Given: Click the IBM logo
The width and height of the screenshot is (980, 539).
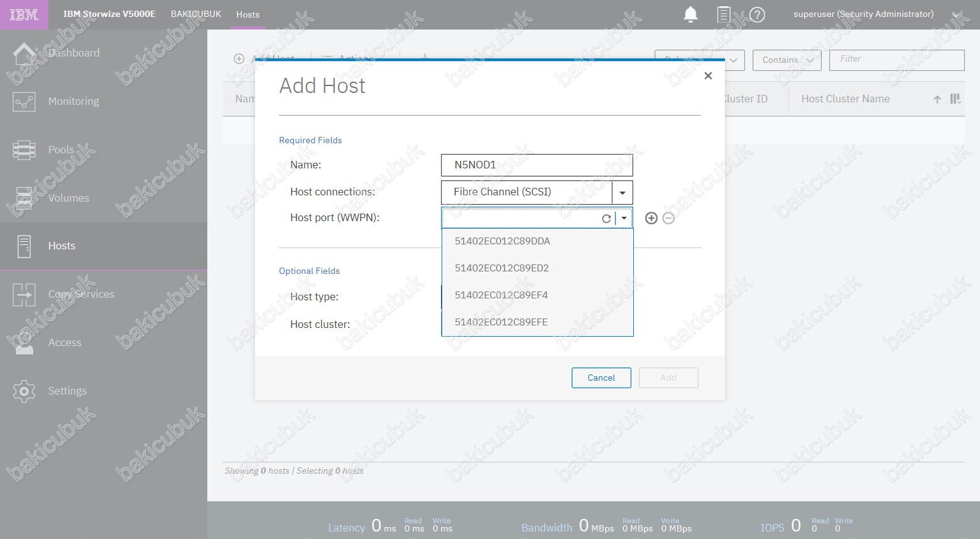Looking at the screenshot, I should tap(24, 14).
